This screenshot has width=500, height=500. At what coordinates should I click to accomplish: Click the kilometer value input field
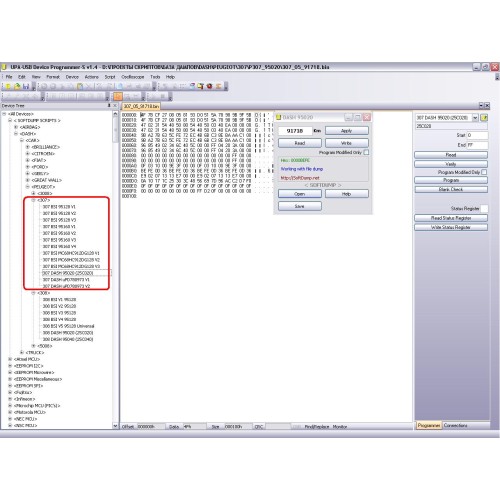(295, 131)
